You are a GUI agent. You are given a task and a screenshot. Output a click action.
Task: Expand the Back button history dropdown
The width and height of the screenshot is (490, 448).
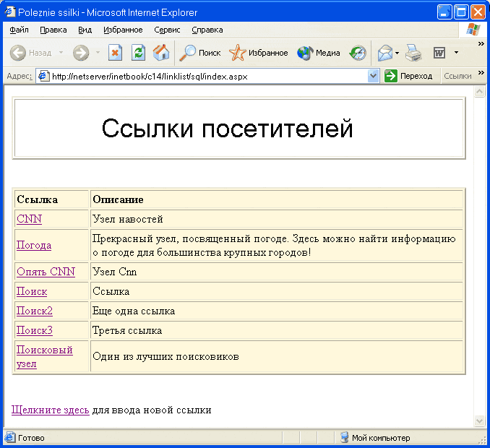61,53
